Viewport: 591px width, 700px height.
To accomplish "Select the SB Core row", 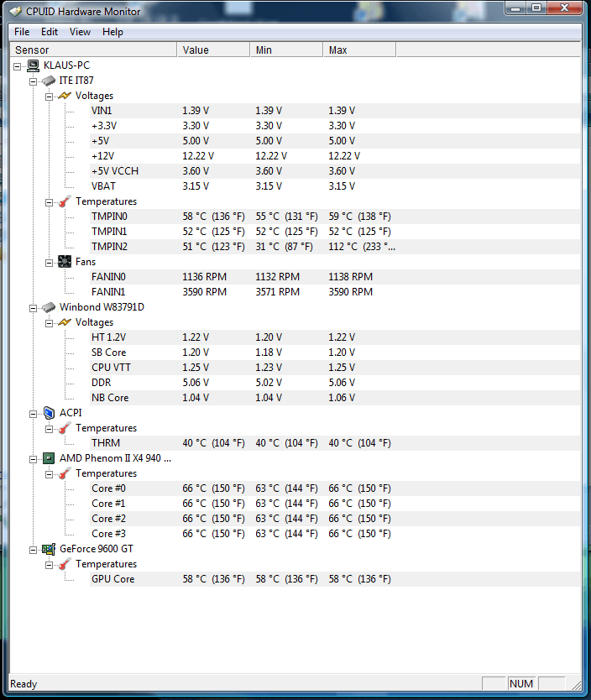I will (x=335, y=353).
